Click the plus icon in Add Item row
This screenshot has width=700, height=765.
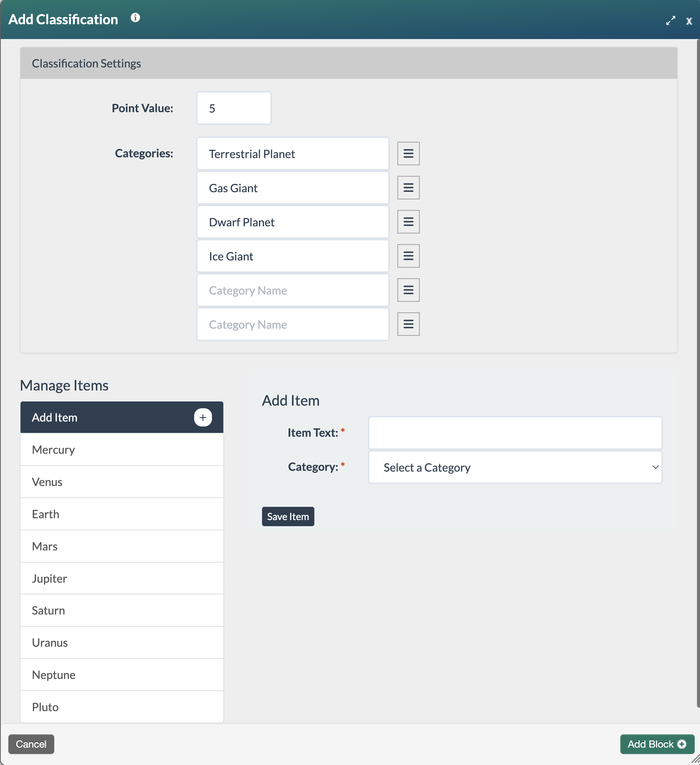click(x=203, y=417)
